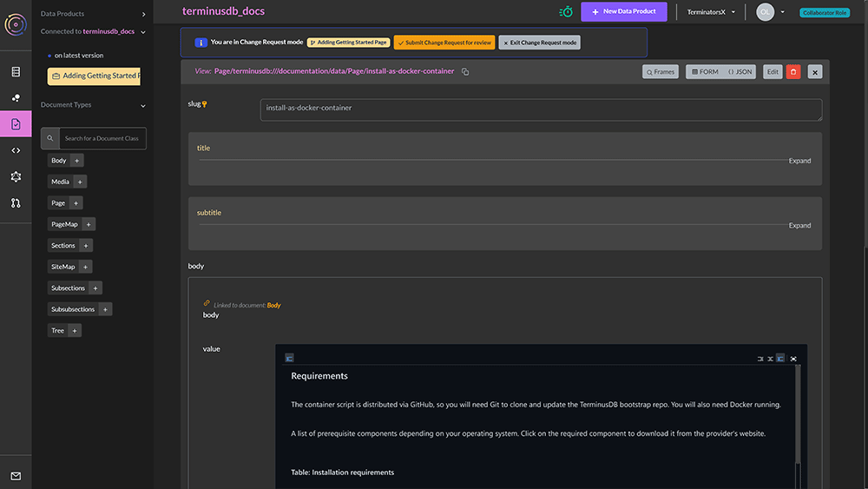Open the Subsubsections document type

[x=73, y=309]
